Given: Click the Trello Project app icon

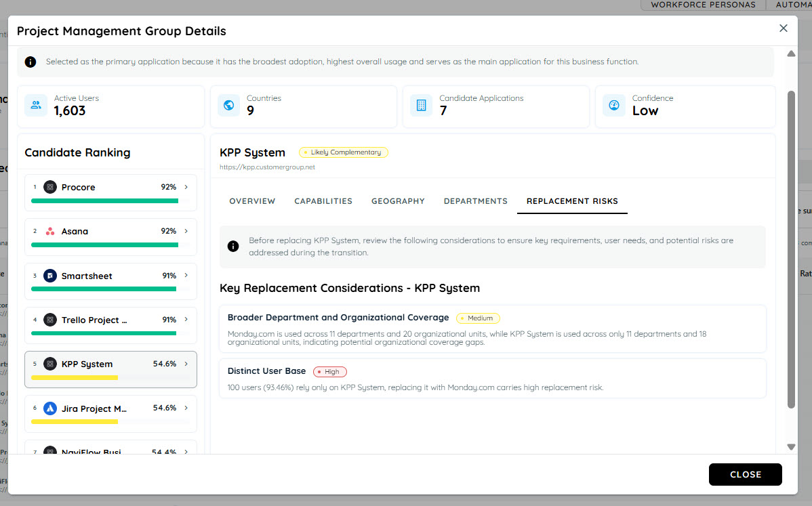Looking at the screenshot, I should tap(50, 320).
